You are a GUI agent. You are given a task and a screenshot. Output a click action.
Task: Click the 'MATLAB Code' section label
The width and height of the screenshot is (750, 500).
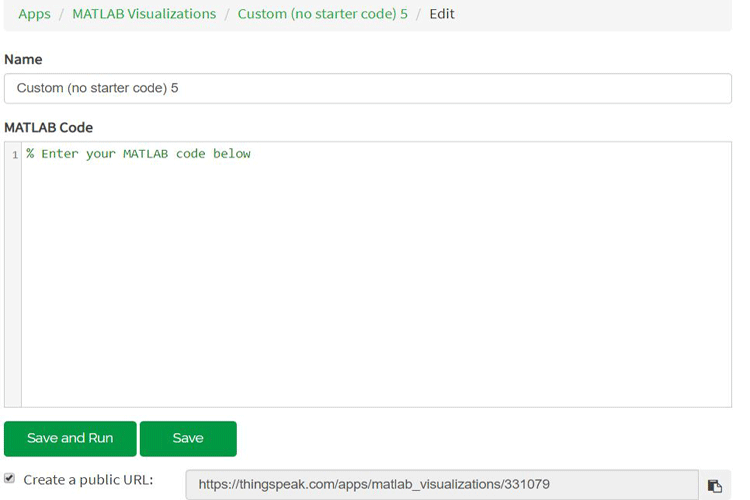49,128
